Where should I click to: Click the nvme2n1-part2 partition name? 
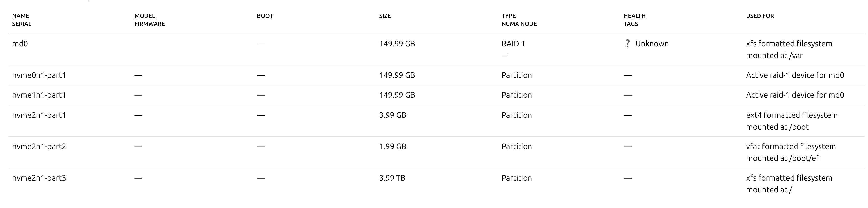pyautogui.click(x=39, y=146)
